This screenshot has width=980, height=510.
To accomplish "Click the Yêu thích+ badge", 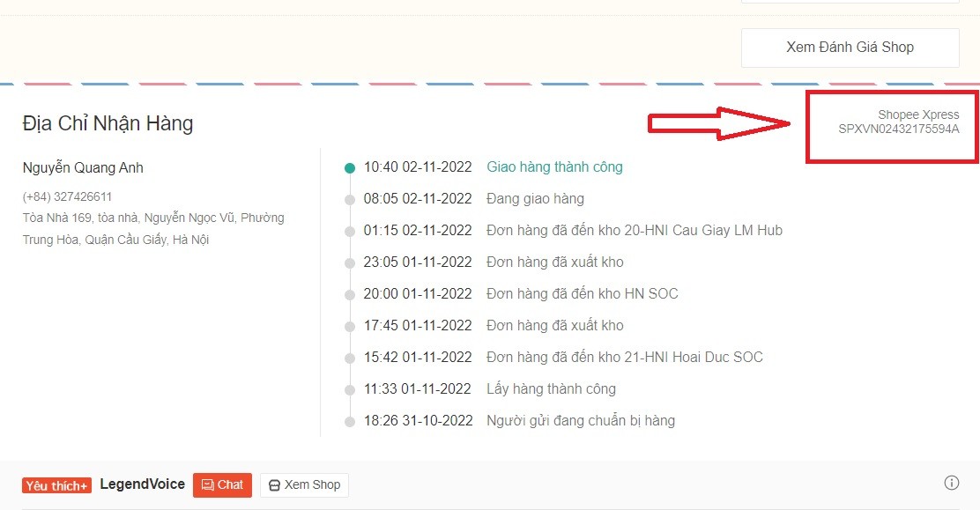I will tap(57, 485).
